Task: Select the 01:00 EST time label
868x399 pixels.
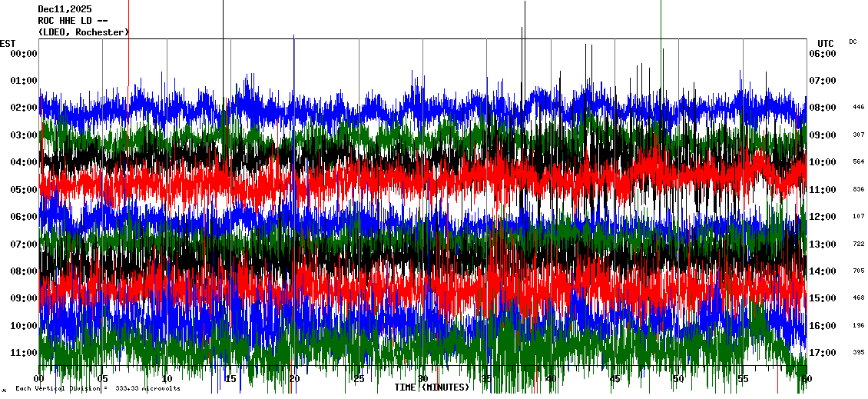Action: (24, 81)
